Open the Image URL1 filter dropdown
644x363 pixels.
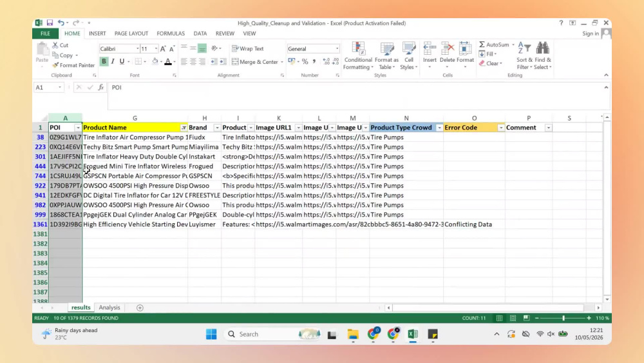(299, 128)
